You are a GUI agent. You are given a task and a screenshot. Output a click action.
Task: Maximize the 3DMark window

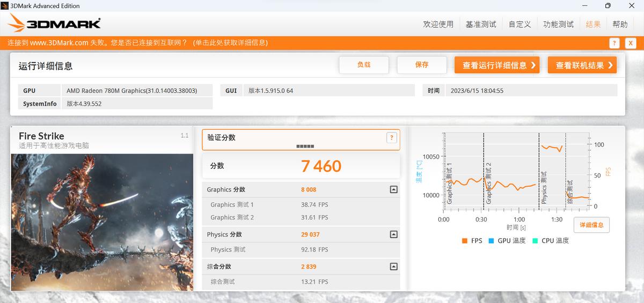pos(608,6)
